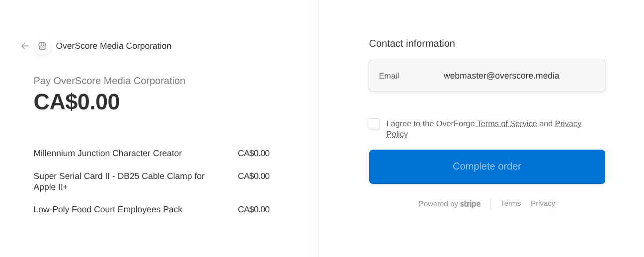This screenshot has height=257, width=644.
Task: Click the Email field label
Action: pos(389,76)
